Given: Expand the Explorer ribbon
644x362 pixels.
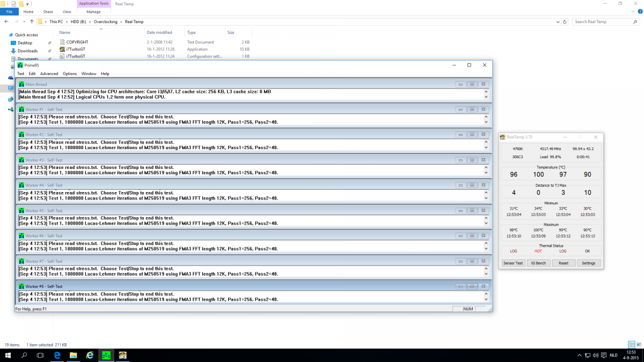Looking at the screenshot, I should (633, 11).
